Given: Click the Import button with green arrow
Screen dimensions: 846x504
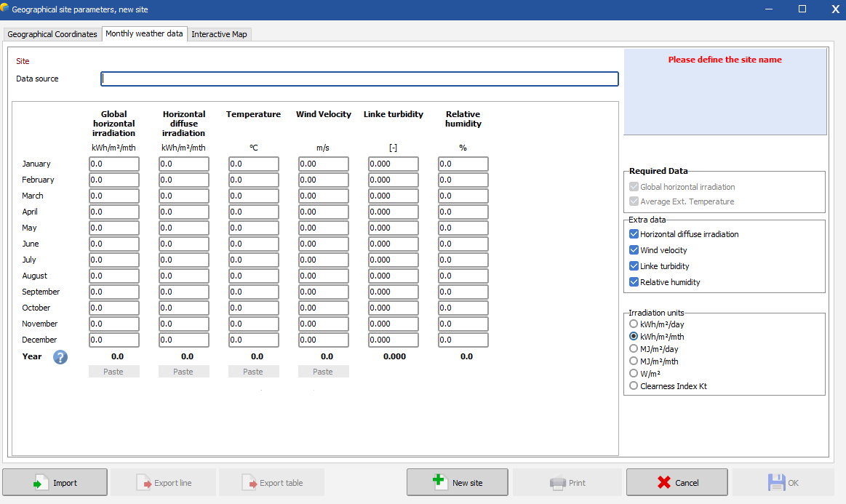Looking at the screenshot, I should 55,482.
